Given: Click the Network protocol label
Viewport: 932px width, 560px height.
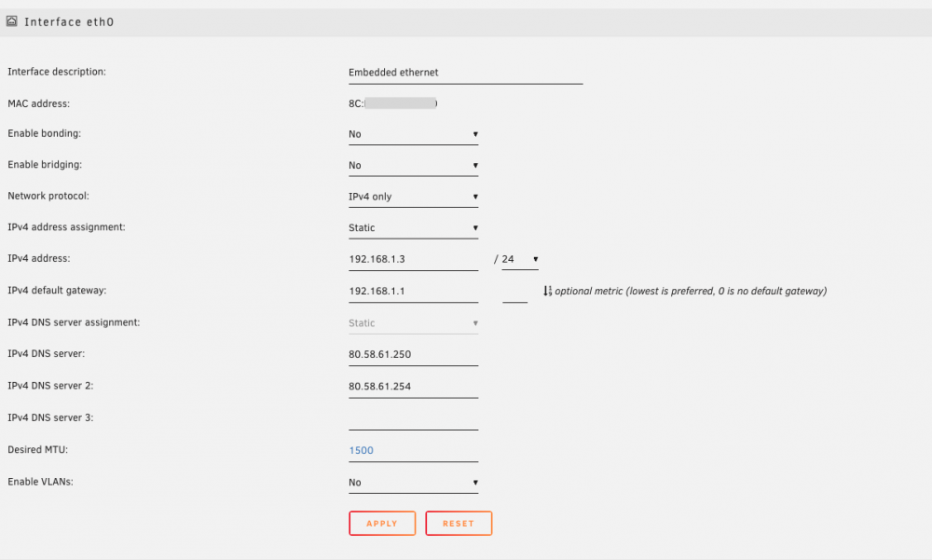Looking at the screenshot, I should (x=48, y=197).
